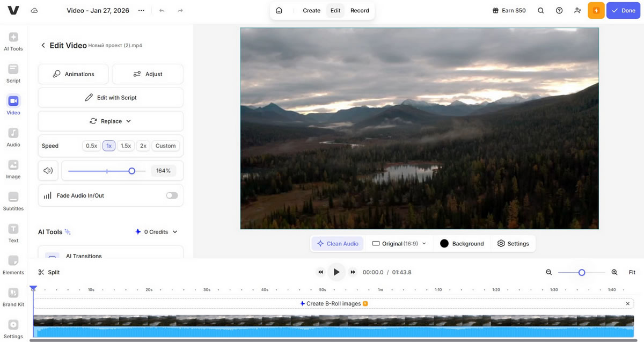This screenshot has width=644, height=342.
Task: Open the AI Tools sidebar panel
Action: pos(13,41)
